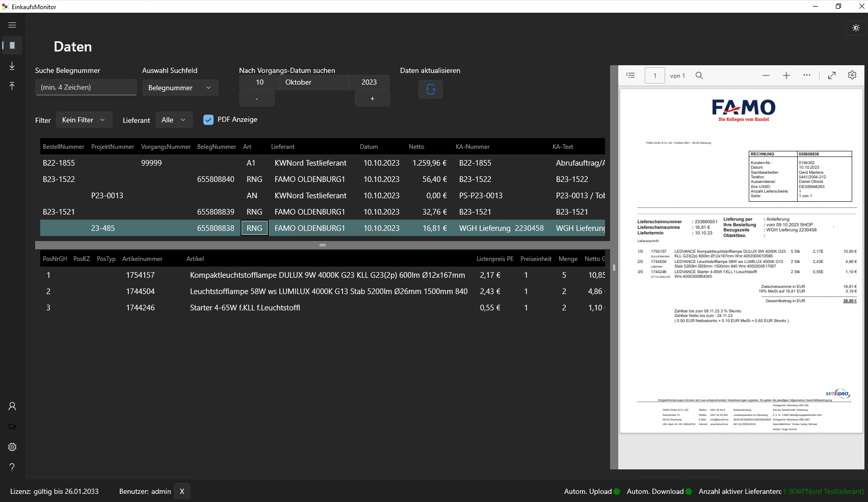Open the Lieferant Alle dropdown
Image resolution: width=868 pixels, height=502 pixels.
point(174,120)
